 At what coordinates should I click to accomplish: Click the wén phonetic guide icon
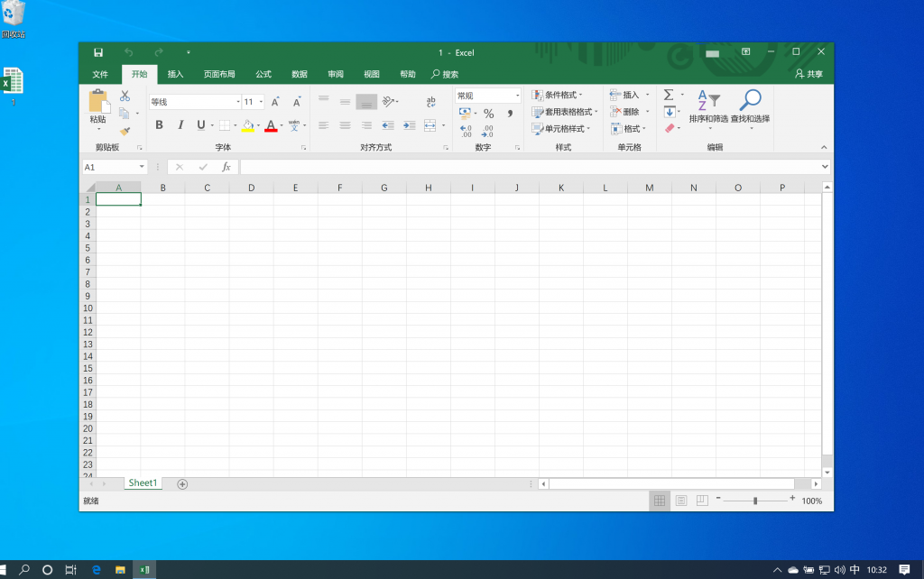[x=294, y=124]
